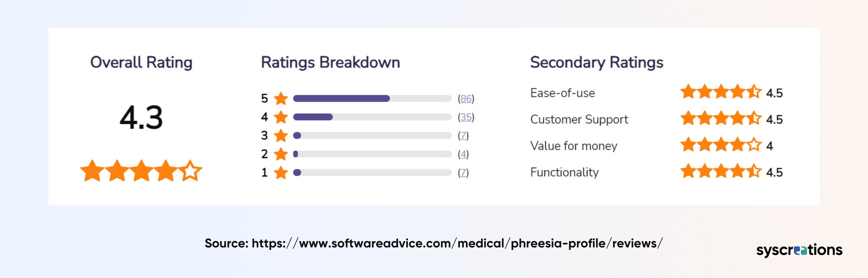Click the 4-star rating progress bar
Screen dimensions: 868x278
372,117
